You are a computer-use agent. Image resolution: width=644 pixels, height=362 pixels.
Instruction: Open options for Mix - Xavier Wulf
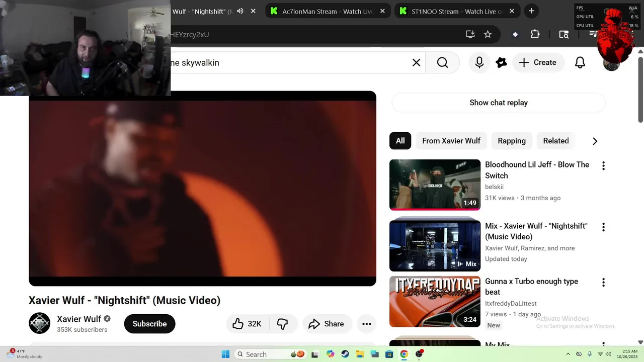(603, 227)
